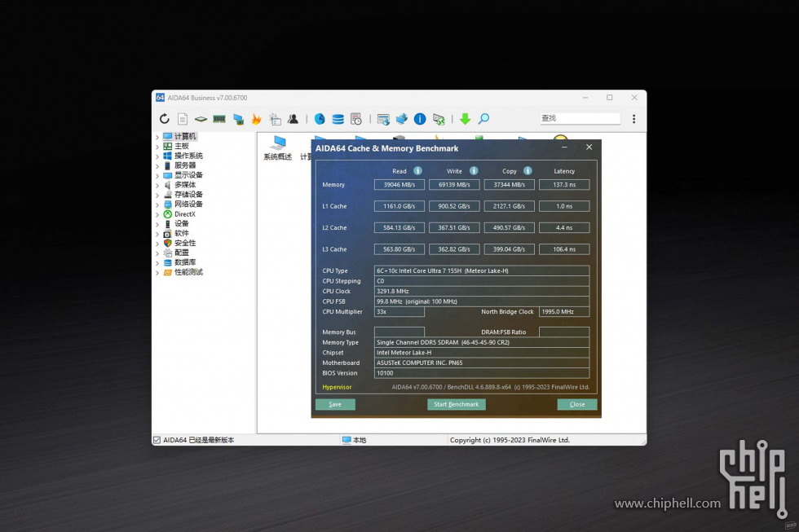Click the Memory Write value 69139 MB/s
This screenshot has width=799, height=532.
pos(454,185)
